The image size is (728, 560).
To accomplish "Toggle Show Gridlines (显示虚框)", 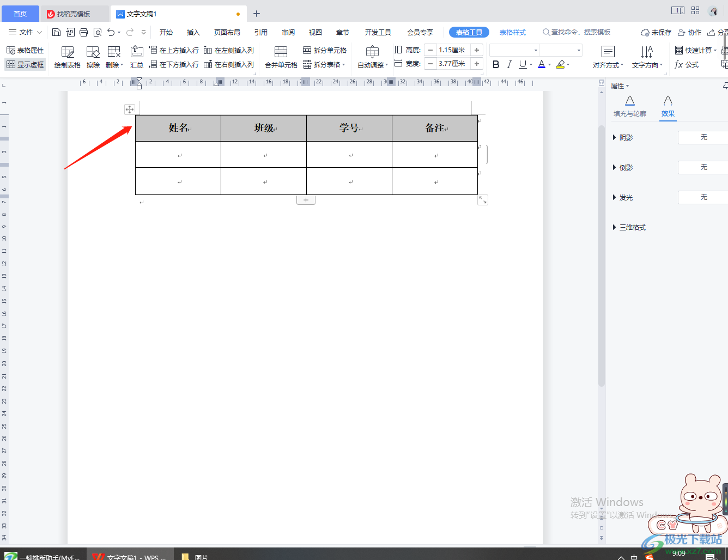I will pos(25,64).
